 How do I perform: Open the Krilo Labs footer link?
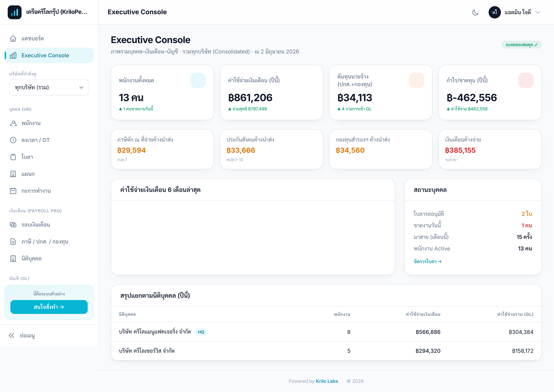tap(327, 381)
